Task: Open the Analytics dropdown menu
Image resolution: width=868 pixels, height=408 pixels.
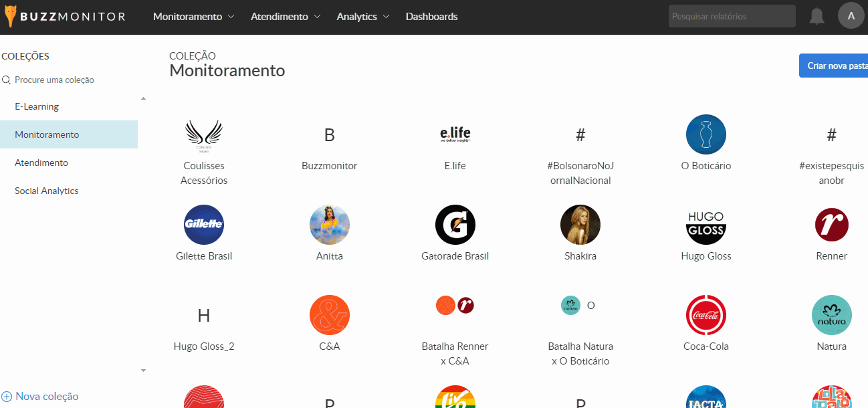Action: (x=363, y=17)
